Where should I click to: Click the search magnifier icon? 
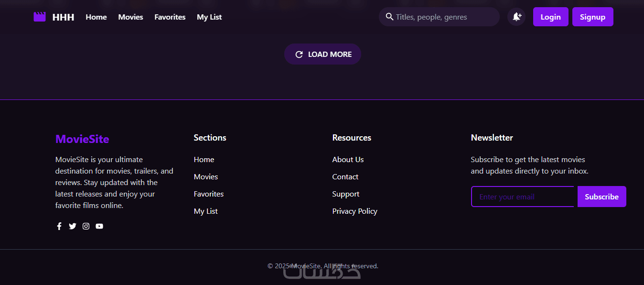coord(389,17)
